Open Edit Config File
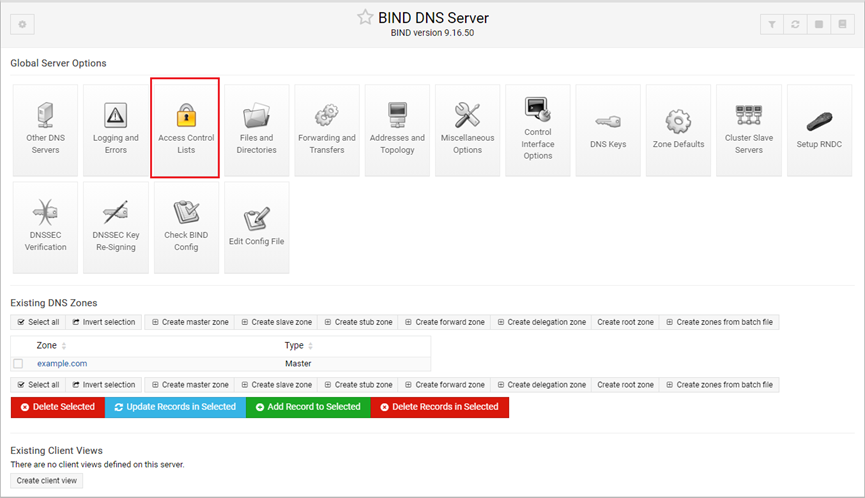This screenshot has height=498, width=865. click(257, 227)
